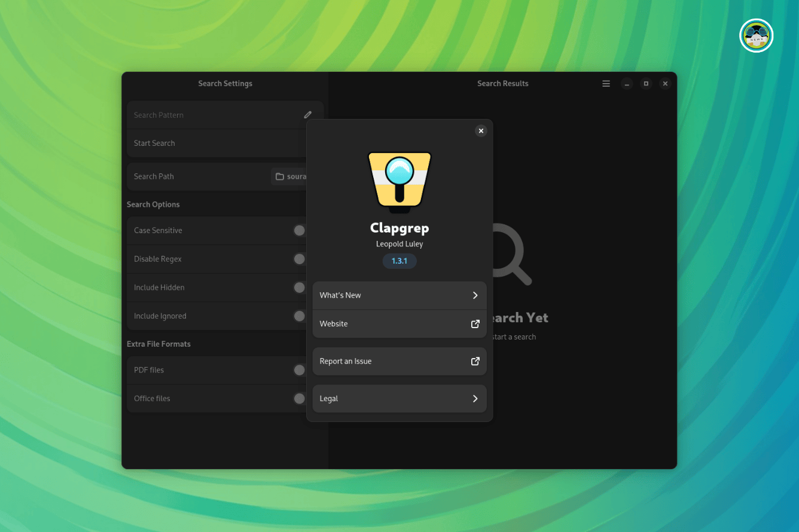Enable the Disable Regex switch
Viewport: 799px width, 532px height.
point(300,259)
